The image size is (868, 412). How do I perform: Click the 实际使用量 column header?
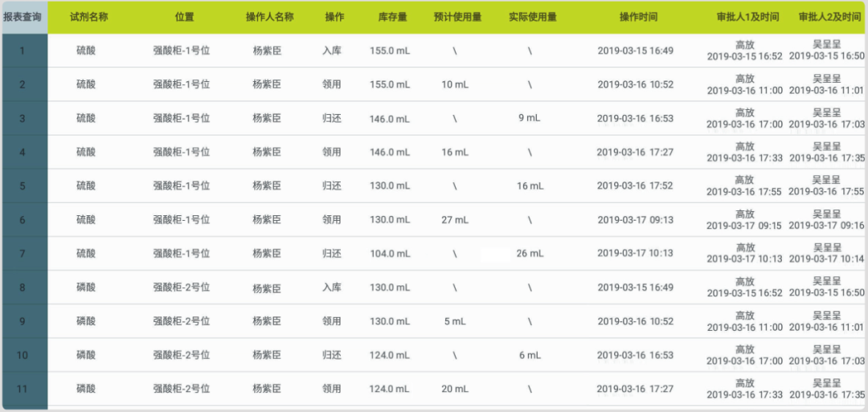[x=533, y=17]
